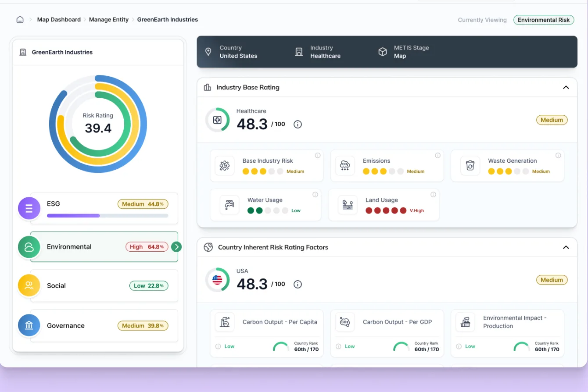Open Manage Entity breadcrumb

(109, 20)
